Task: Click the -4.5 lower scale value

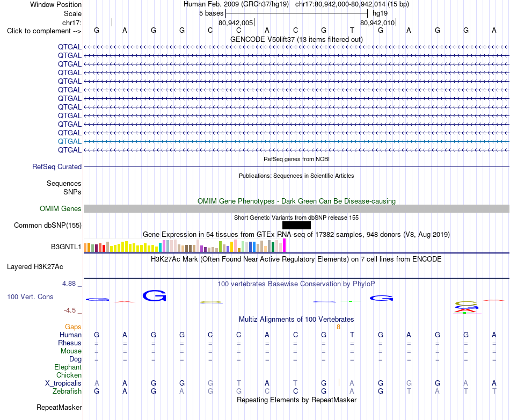Action: click(70, 310)
